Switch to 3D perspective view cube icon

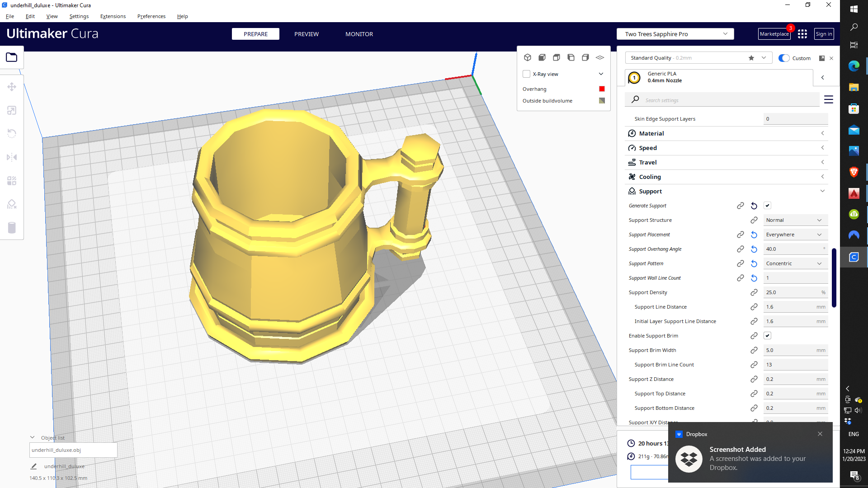click(528, 57)
